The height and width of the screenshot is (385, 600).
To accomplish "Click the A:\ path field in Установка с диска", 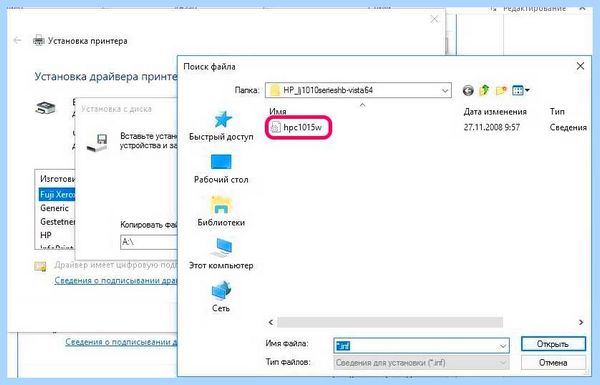I will tap(149, 242).
